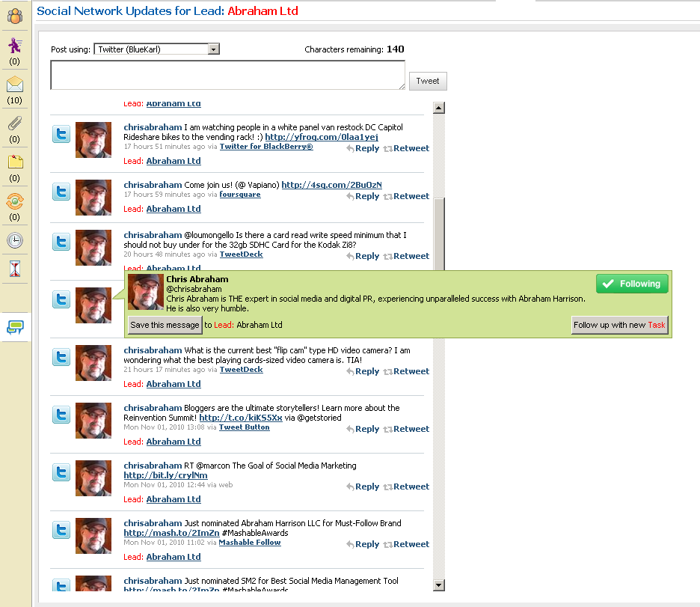The height and width of the screenshot is (607, 700).
Task: Click the hourglass sidebar icon
Action: tap(15, 269)
